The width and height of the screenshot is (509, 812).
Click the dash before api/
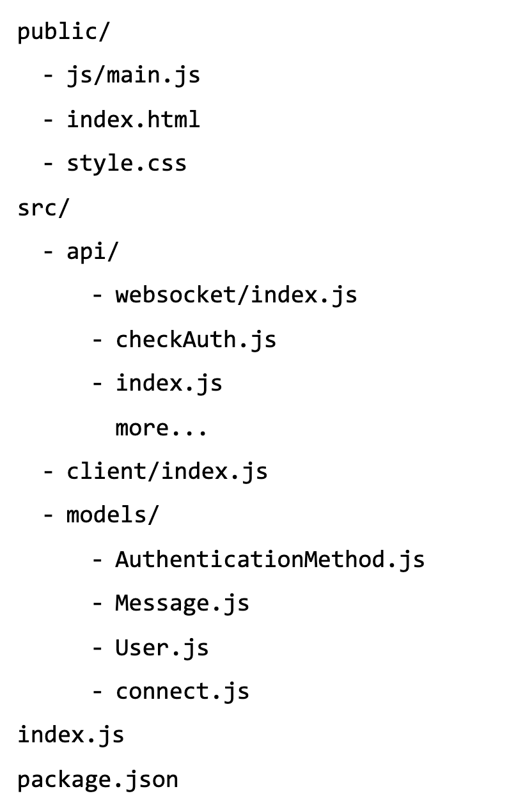click(49, 253)
